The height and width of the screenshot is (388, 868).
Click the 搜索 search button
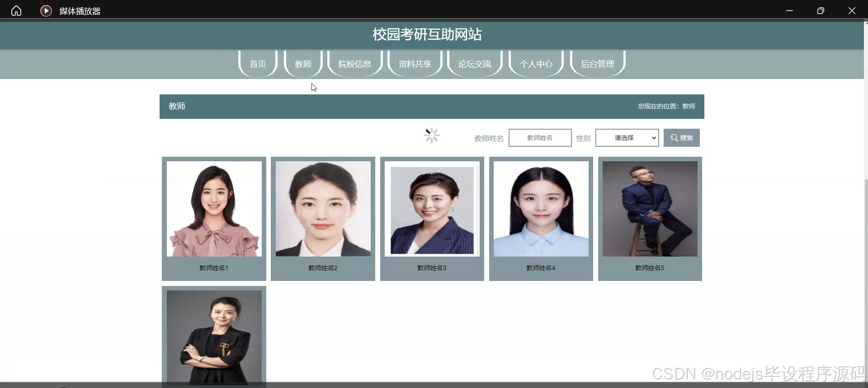point(682,138)
